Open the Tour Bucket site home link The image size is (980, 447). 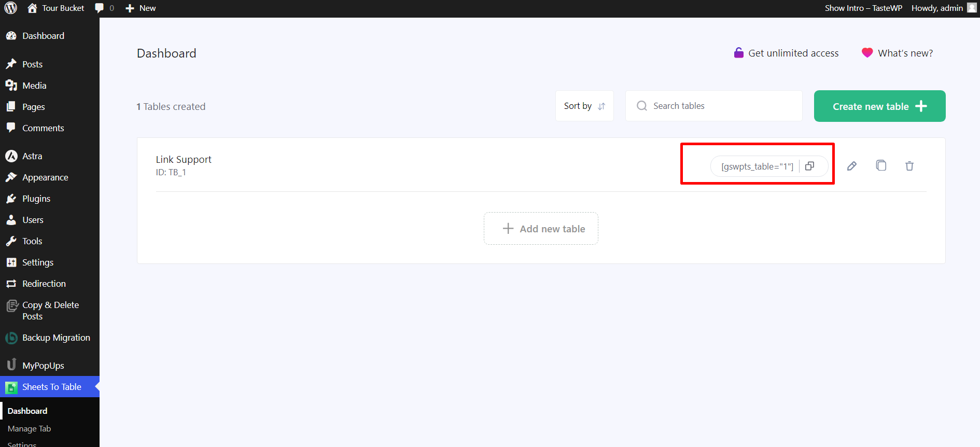coord(55,8)
